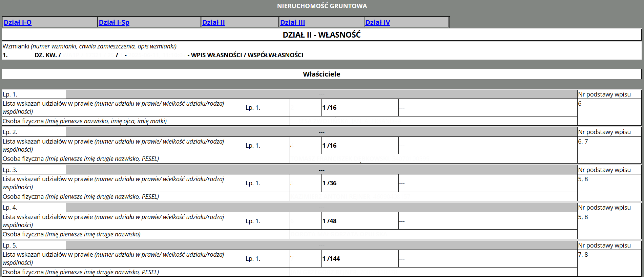Click the 1/16 share of owner Lp. 2
Image resolution: width=644 pixels, height=277 pixels.
click(x=329, y=146)
